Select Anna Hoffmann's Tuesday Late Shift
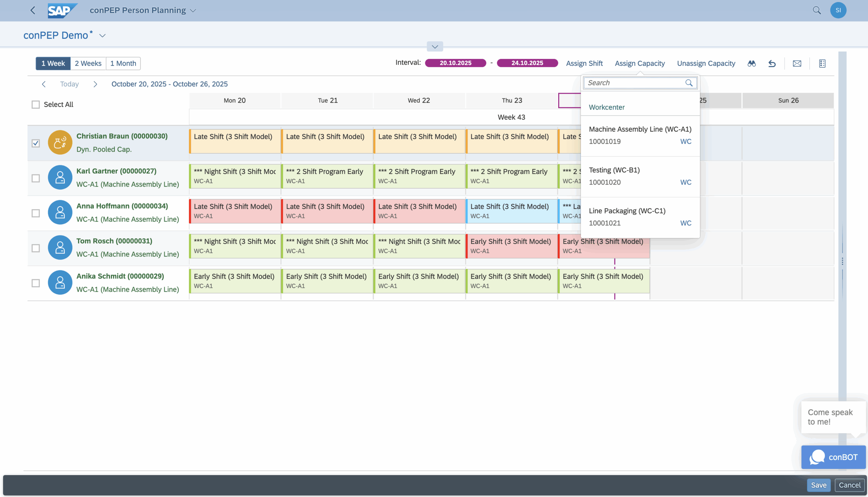The width and height of the screenshot is (868, 497). coord(327,211)
